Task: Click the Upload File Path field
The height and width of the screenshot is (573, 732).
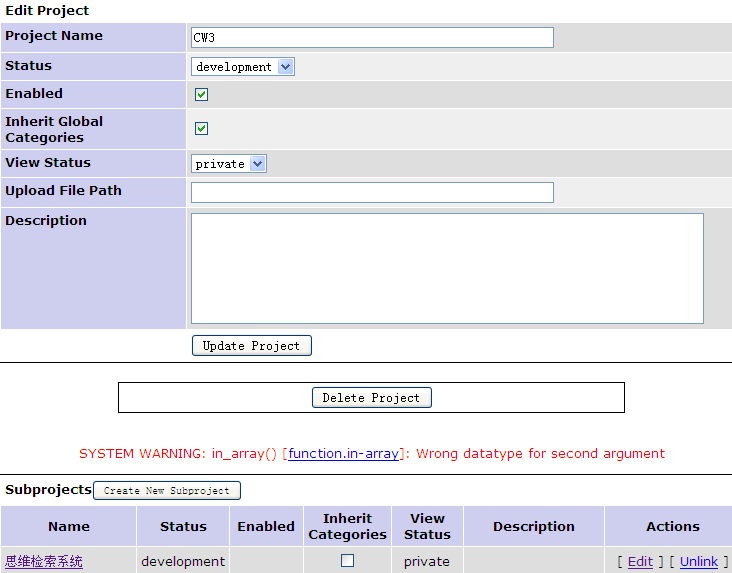Action: click(372, 193)
